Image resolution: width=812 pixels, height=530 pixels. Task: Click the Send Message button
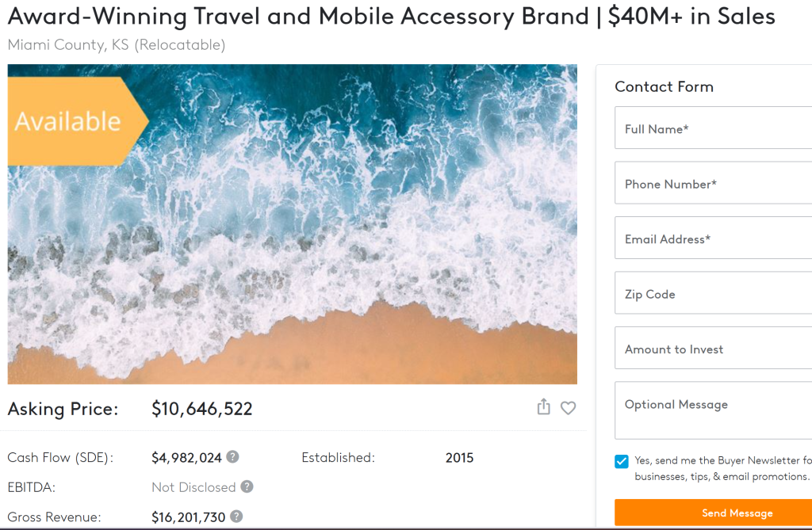point(737,513)
